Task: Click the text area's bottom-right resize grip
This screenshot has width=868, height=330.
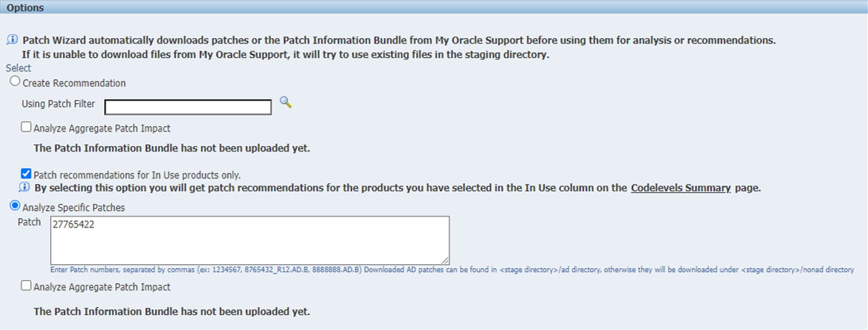Action: click(446, 261)
